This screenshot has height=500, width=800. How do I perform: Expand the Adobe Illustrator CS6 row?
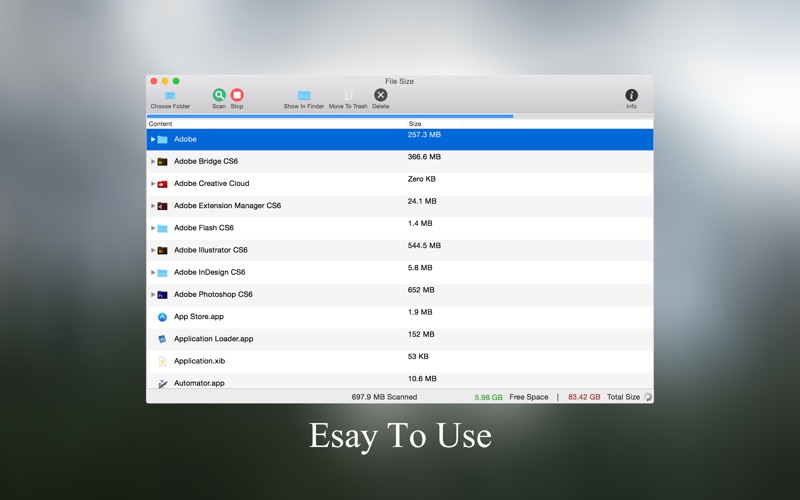pos(153,250)
